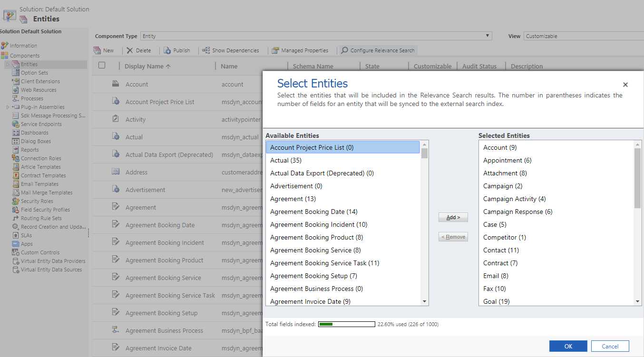
Task: Toggle the select-all checkbox in grid header
Action: [102, 66]
